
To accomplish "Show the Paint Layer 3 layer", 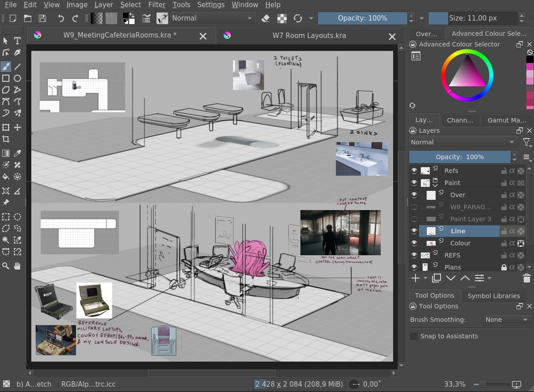I will (x=414, y=219).
